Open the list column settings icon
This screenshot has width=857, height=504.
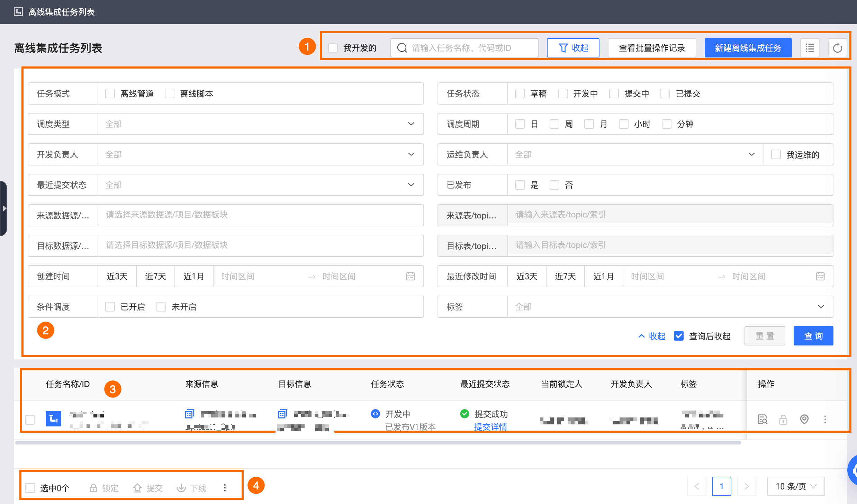click(x=810, y=48)
